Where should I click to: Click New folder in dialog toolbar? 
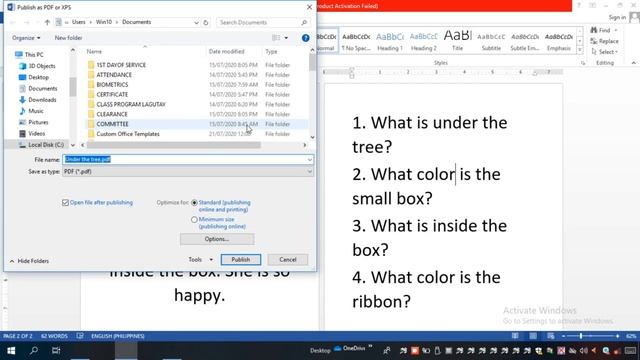click(x=68, y=38)
